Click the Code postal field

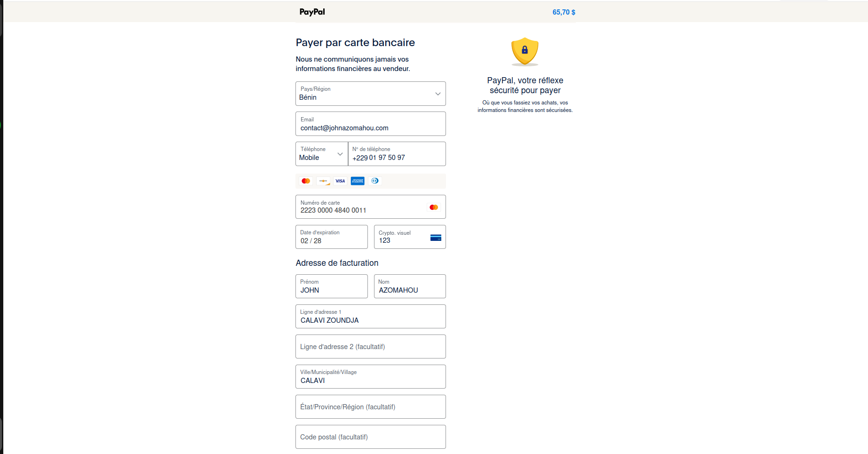pos(370,437)
